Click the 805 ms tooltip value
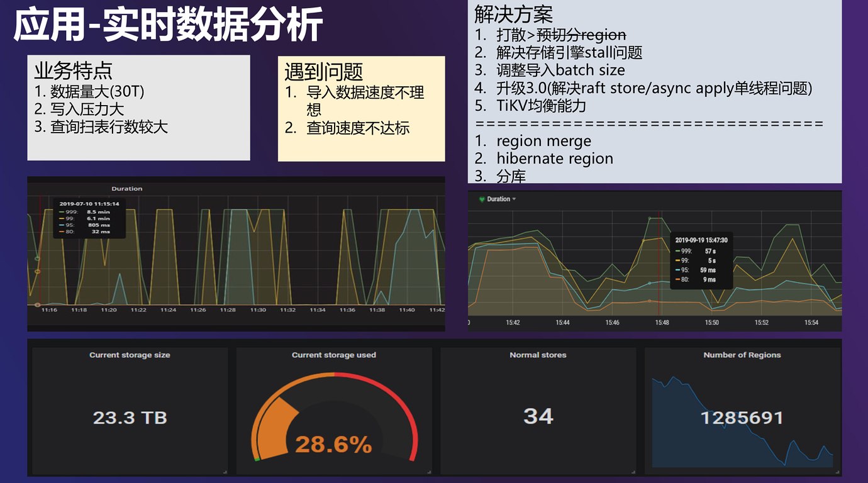This screenshot has width=868, height=483. [x=99, y=225]
